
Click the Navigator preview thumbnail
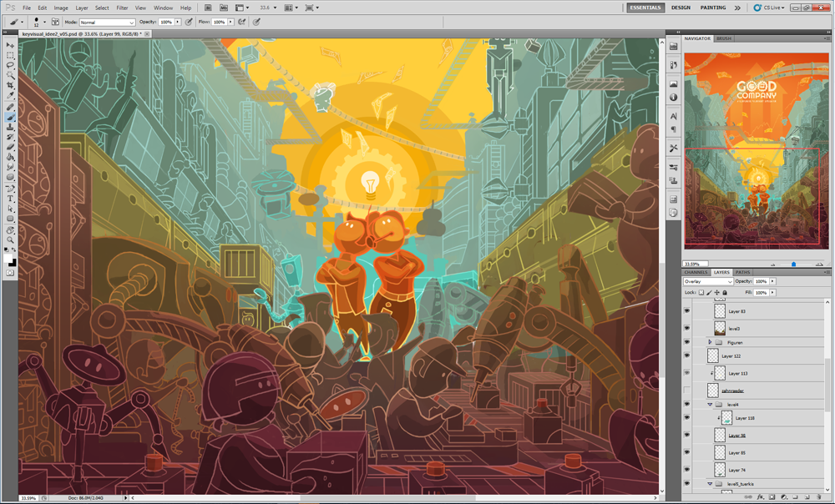(757, 150)
